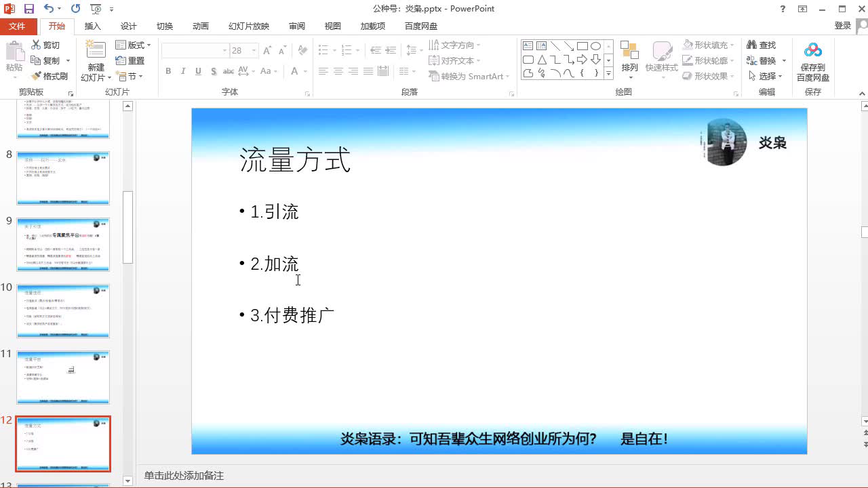Image resolution: width=868 pixels, height=488 pixels.
Task: Click the New Slide (新建幻灯片) icon
Action: 96,51
